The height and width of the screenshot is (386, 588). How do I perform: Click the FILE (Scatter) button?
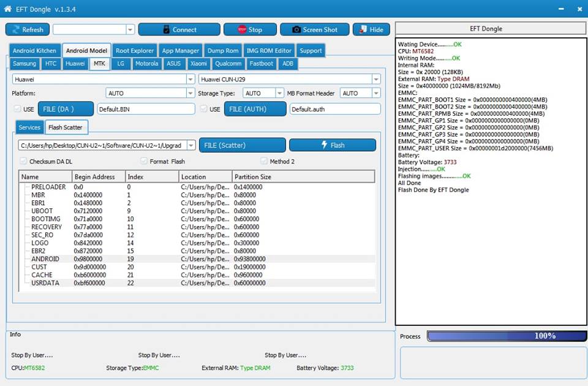[x=243, y=145]
